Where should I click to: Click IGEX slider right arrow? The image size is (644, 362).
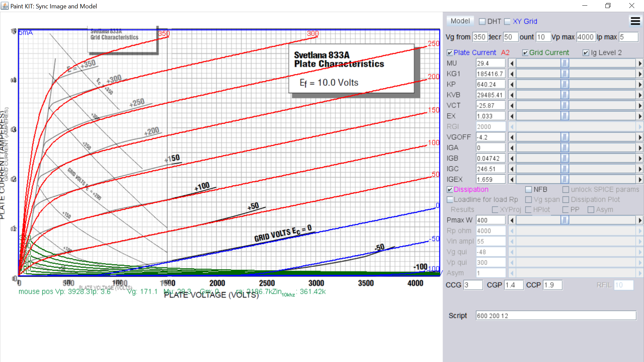(640, 180)
